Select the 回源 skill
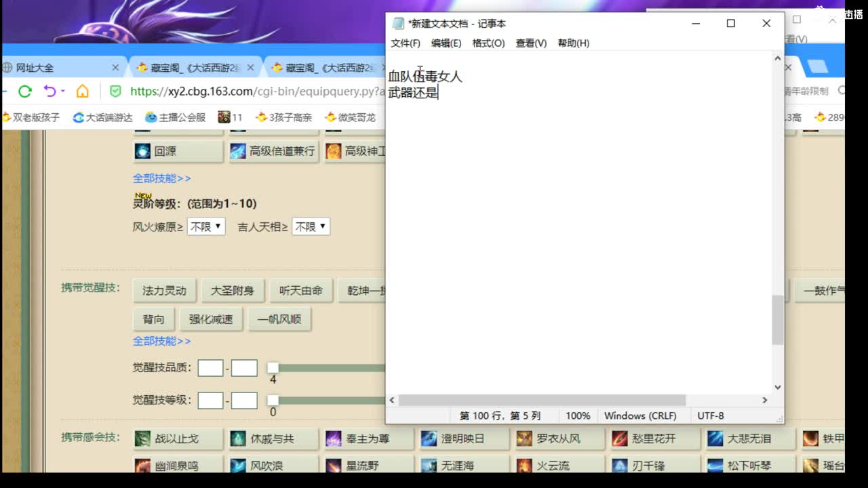 (178, 151)
